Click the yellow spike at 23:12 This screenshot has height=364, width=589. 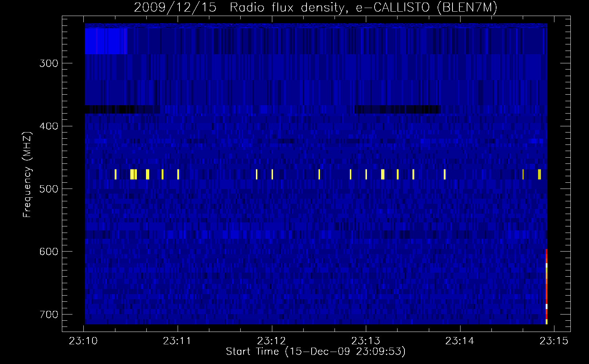(272, 174)
